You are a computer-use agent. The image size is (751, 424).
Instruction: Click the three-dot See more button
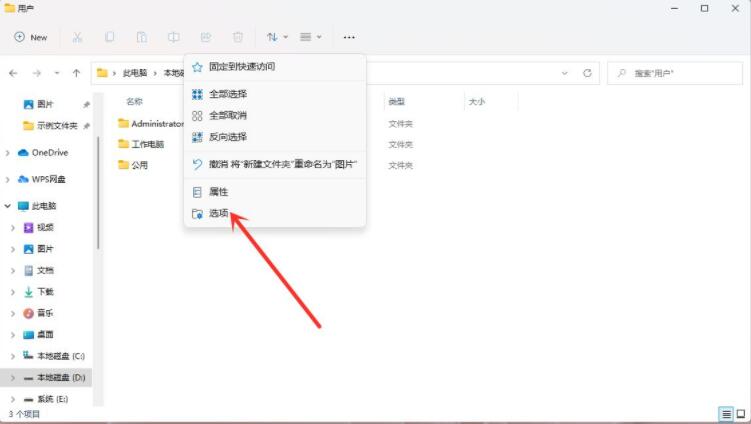coord(349,37)
